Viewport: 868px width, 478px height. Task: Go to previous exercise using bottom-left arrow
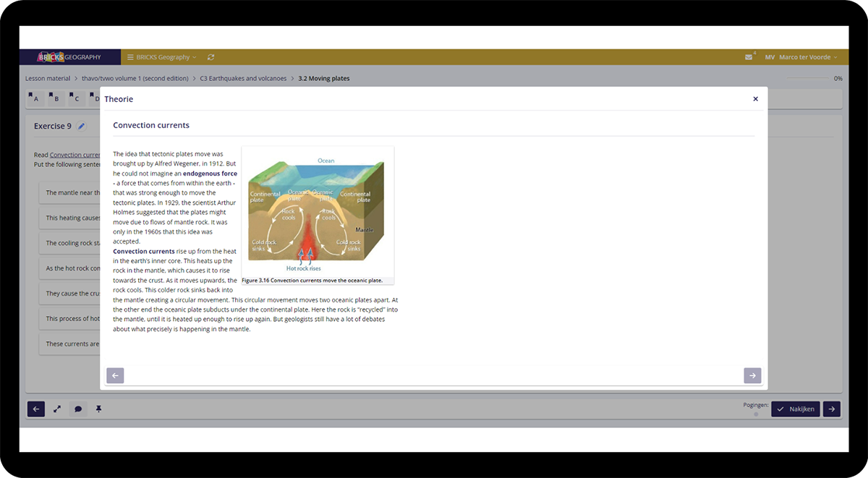36,409
